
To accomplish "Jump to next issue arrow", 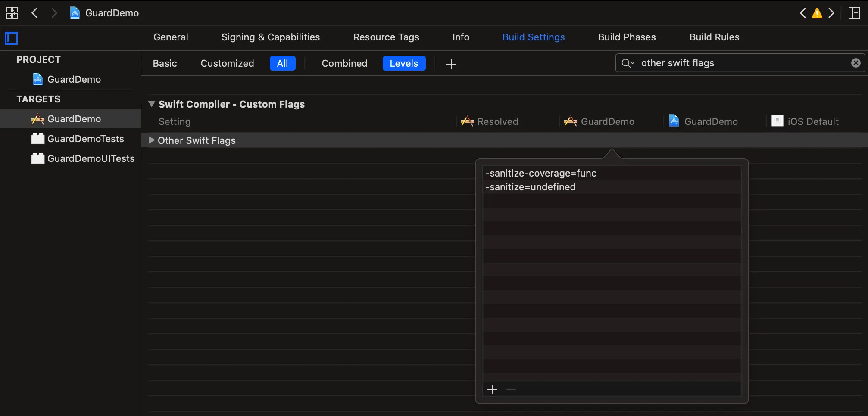I will (x=831, y=13).
